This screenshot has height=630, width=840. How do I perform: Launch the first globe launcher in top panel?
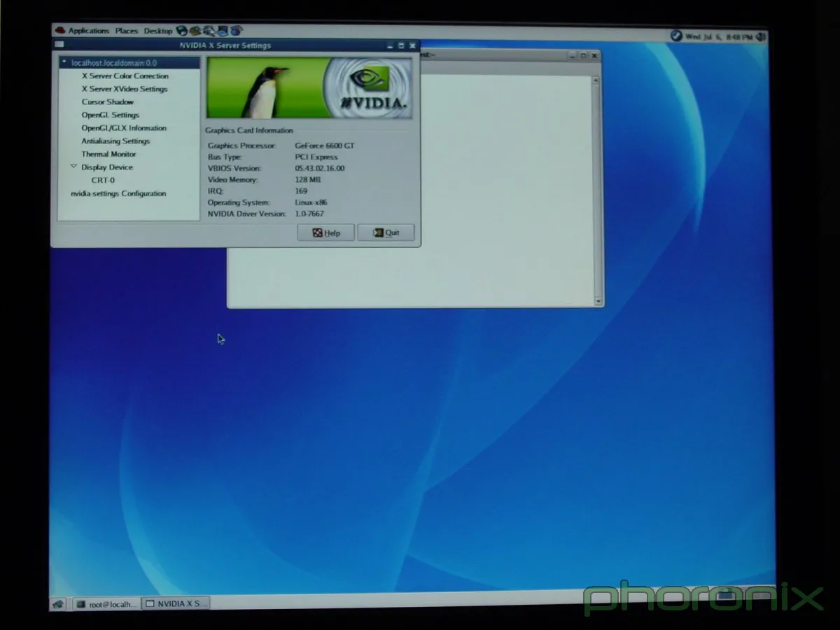tap(182, 31)
